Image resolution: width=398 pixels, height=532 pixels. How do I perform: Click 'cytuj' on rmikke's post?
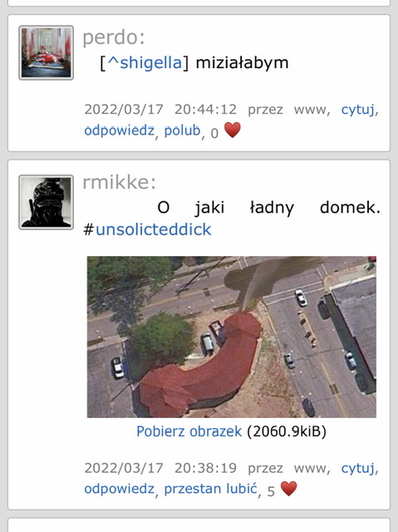point(358,468)
